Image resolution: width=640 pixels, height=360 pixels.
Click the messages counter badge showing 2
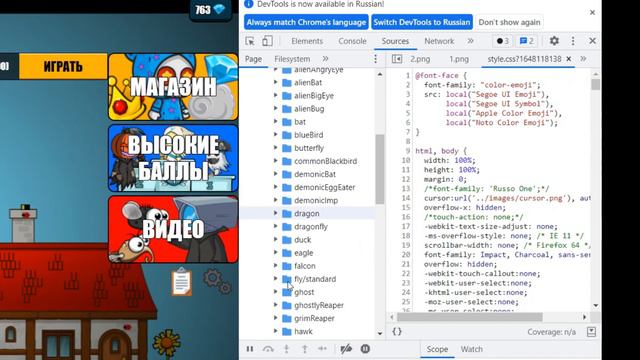(527, 41)
